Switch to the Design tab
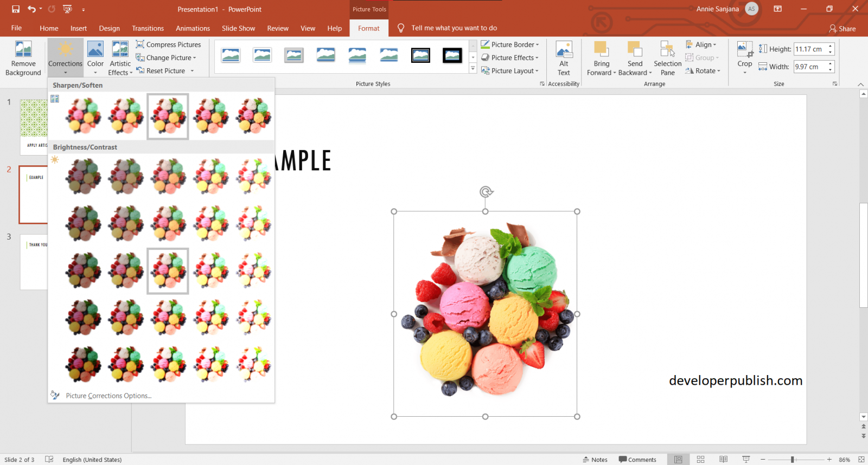The image size is (868, 465). tap(109, 28)
